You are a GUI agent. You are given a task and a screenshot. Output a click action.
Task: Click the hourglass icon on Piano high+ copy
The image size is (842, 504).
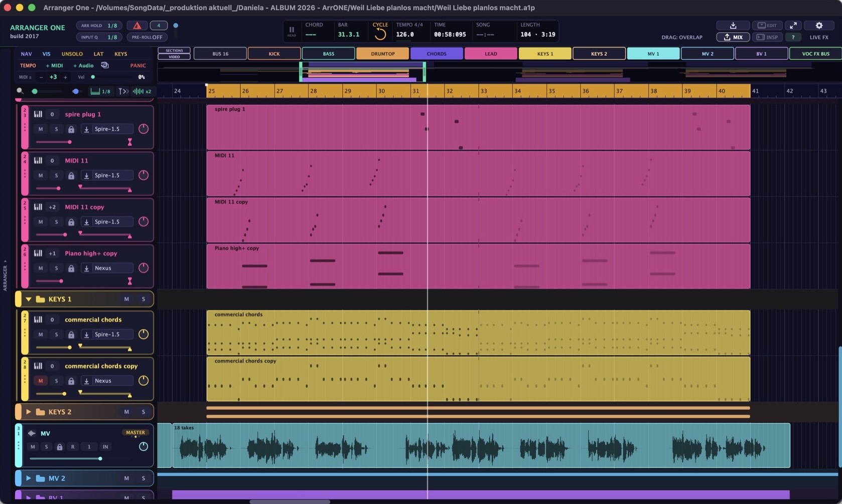(129, 281)
